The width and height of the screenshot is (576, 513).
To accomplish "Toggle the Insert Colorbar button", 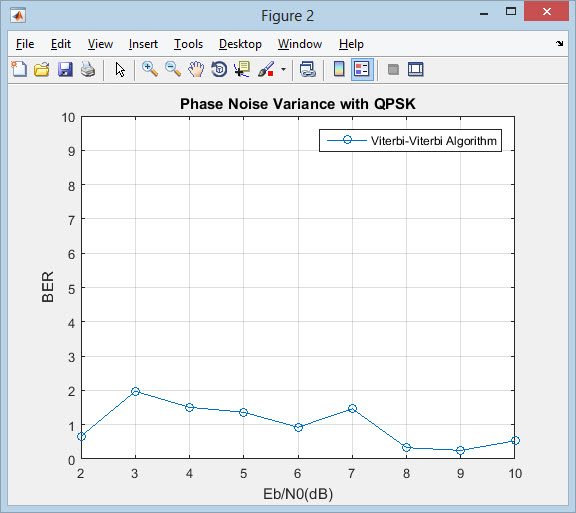I will [339, 69].
